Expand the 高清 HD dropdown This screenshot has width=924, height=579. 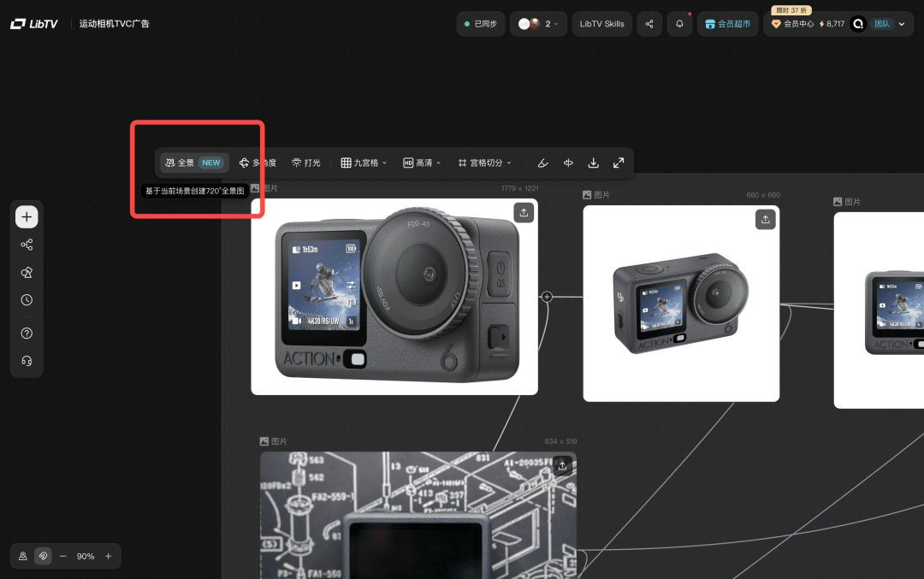(x=422, y=162)
